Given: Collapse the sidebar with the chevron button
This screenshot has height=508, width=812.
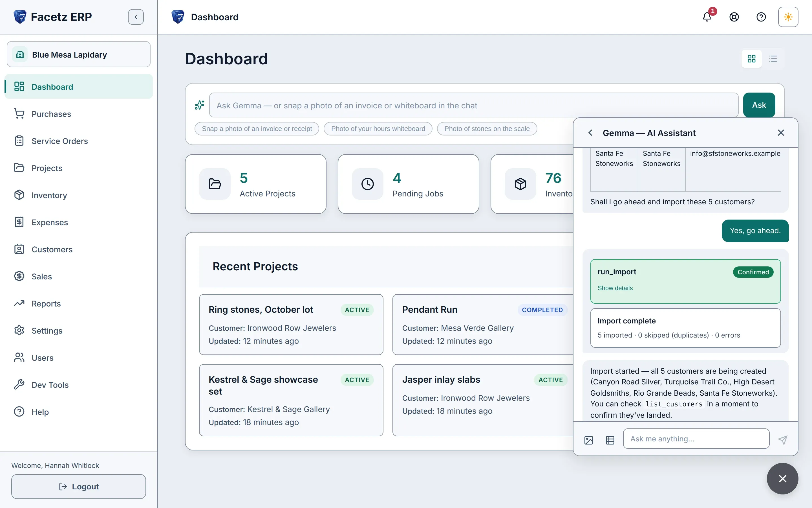Looking at the screenshot, I should [x=136, y=17].
